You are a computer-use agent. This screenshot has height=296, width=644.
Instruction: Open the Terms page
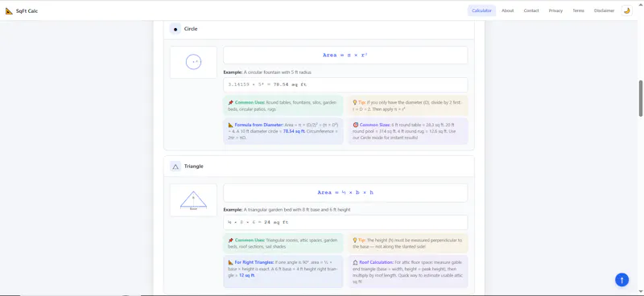tap(578, 10)
